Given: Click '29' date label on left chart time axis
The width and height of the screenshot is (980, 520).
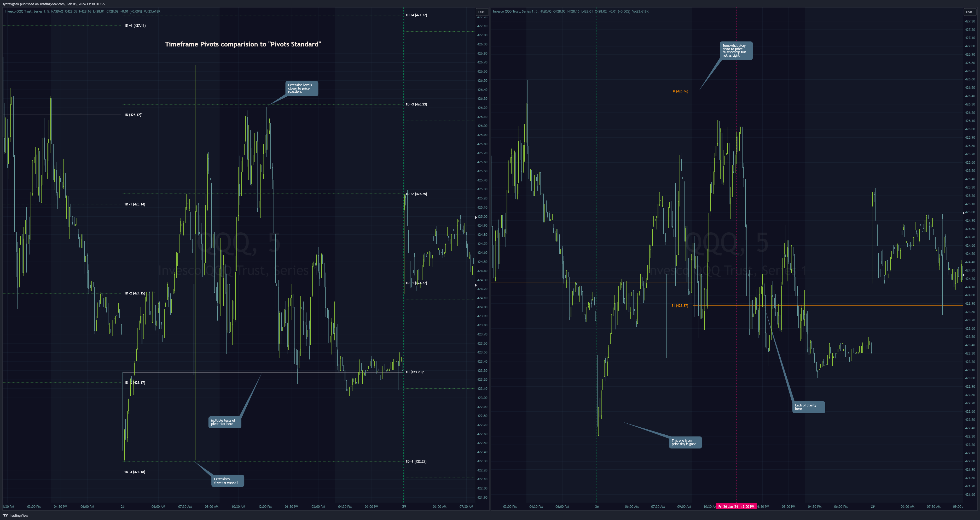Looking at the screenshot, I should [404, 507].
